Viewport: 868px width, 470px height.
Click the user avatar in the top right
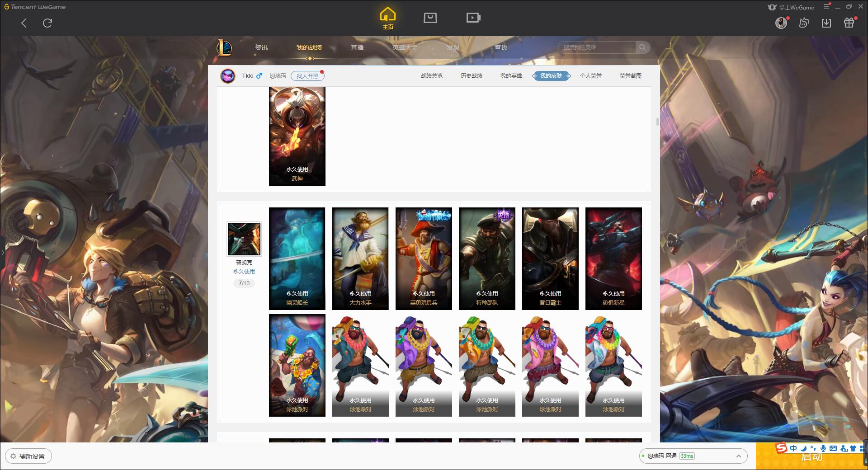(781, 23)
